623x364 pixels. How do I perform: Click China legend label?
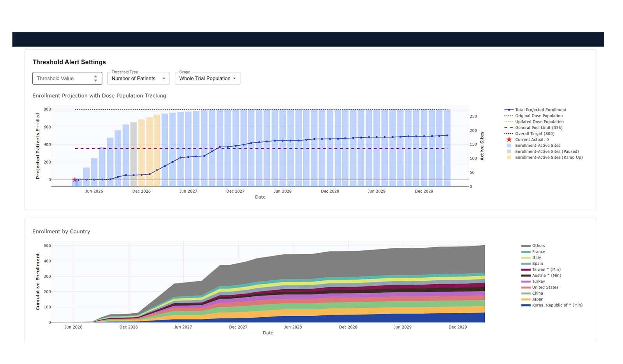[537, 293]
